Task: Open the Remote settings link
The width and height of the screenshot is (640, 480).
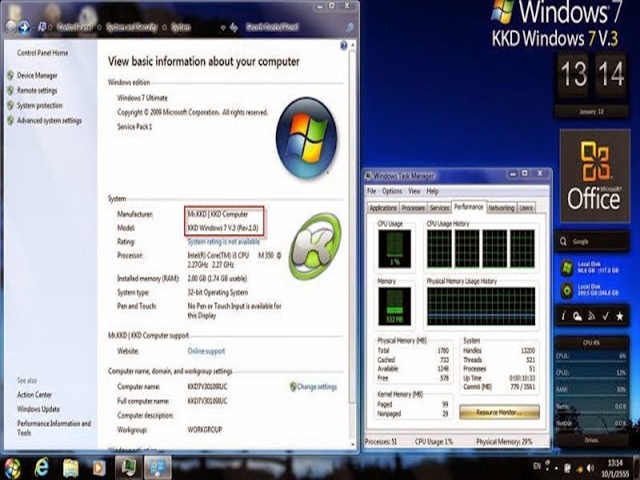Action: click(37, 91)
